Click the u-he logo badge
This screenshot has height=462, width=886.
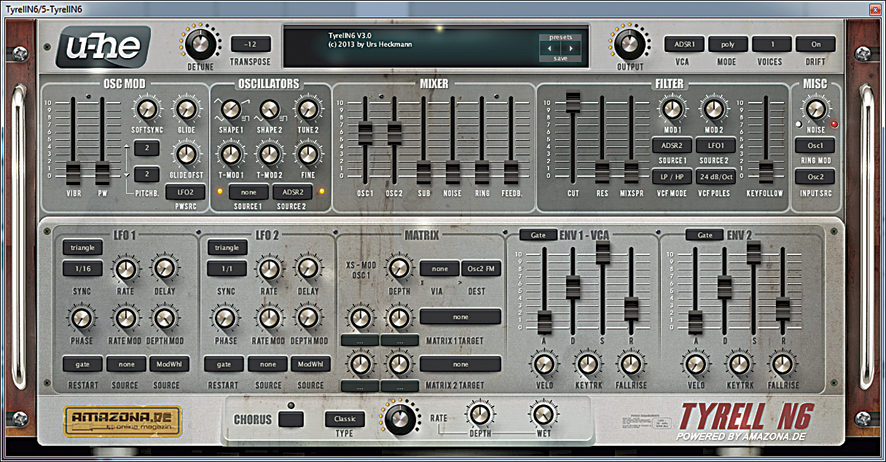coord(103,47)
